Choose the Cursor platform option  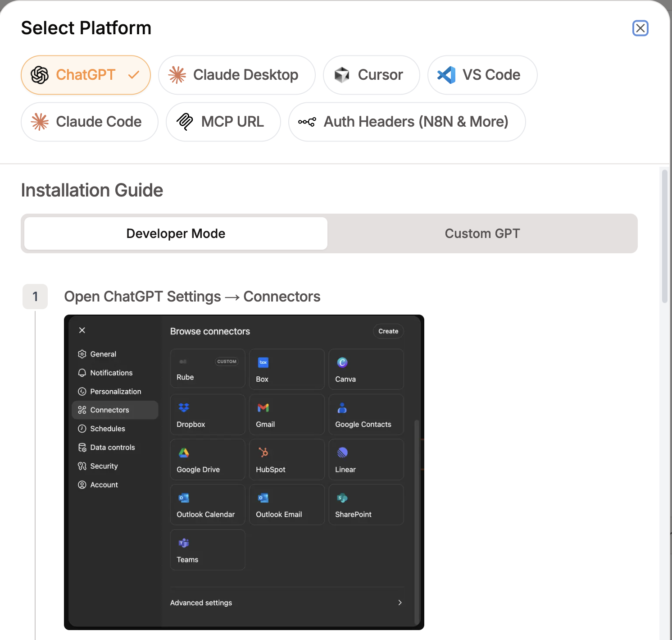pyautogui.click(x=371, y=75)
